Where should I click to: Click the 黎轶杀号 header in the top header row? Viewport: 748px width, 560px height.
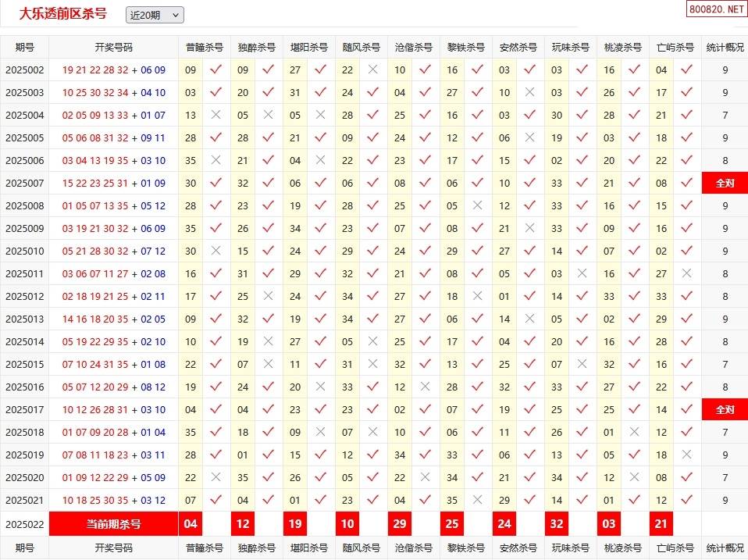click(x=465, y=47)
